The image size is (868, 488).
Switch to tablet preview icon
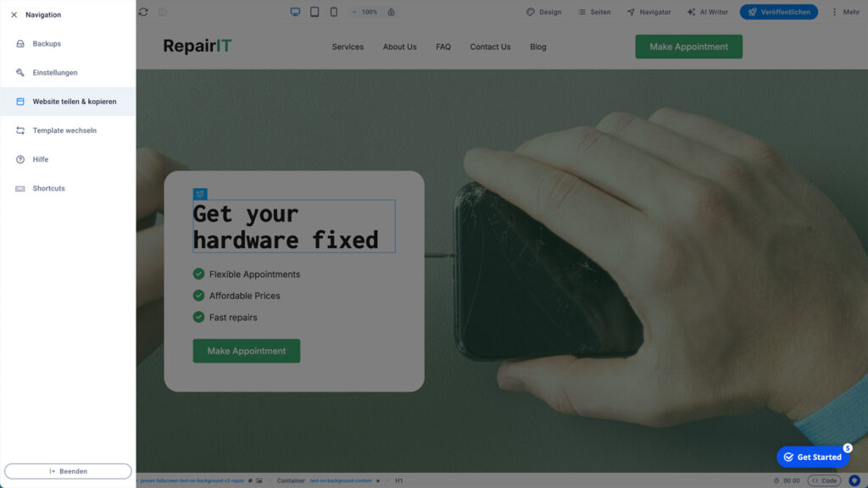coord(314,12)
